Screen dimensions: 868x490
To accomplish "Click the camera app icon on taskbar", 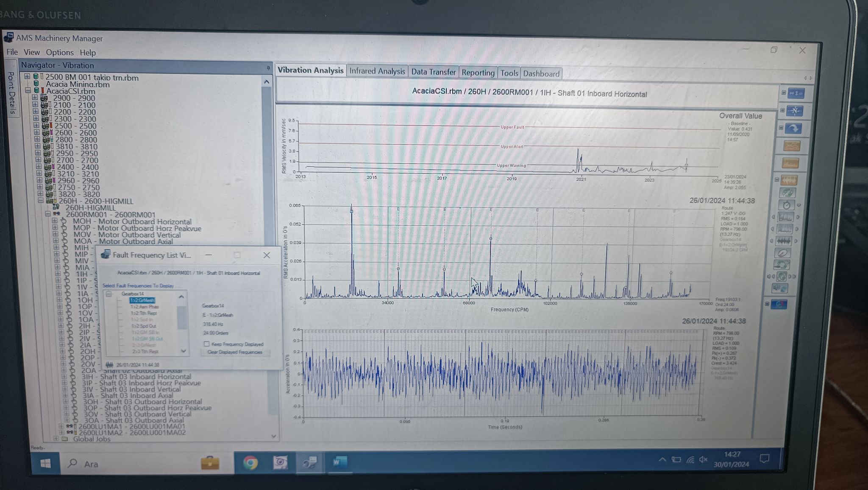I will tap(280, 462).
